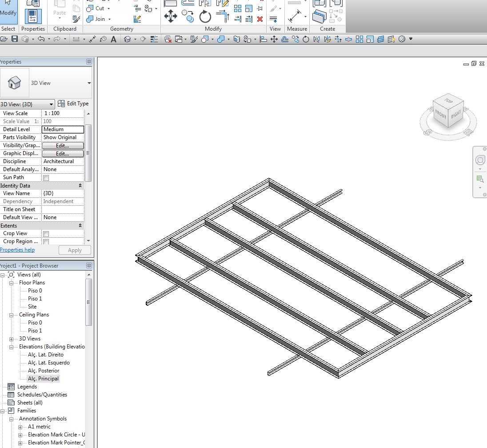Check the Crop Region Visible checkbox
Image resolution: width=487 pixels, height=448 pixels.
click(46, 242)
